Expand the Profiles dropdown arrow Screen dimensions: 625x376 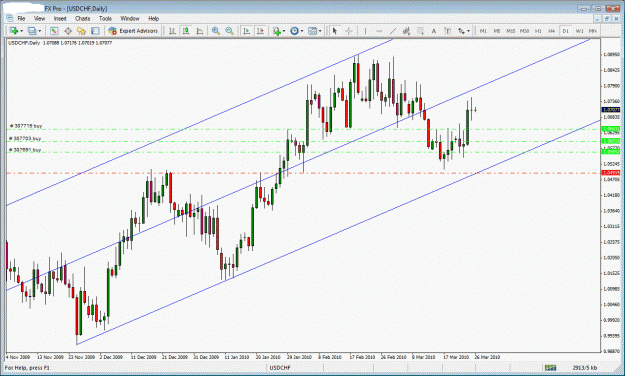point(39,31)
